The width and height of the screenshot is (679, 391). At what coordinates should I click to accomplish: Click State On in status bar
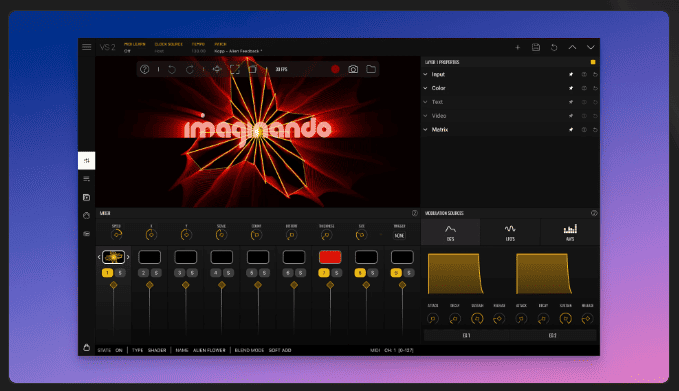[110, 350]
